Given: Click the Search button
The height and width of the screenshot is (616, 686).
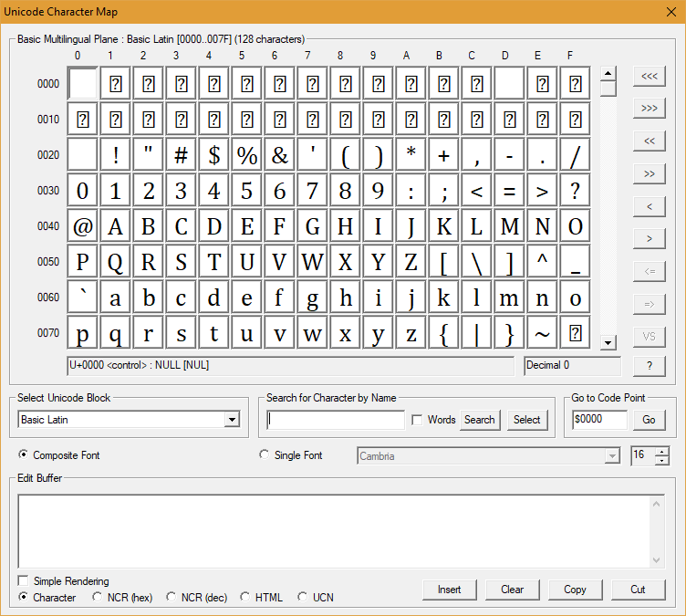Looking at the screenshot, I should (480, 420).
